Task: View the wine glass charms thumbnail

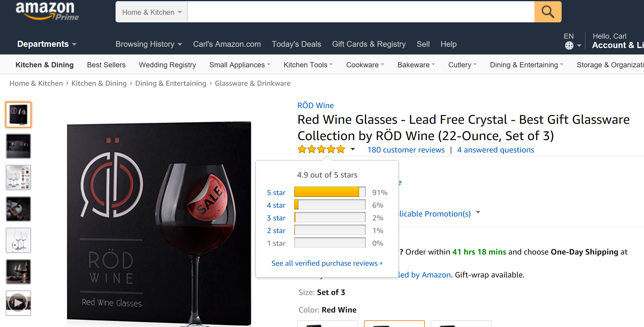Action: click(18, 178)
